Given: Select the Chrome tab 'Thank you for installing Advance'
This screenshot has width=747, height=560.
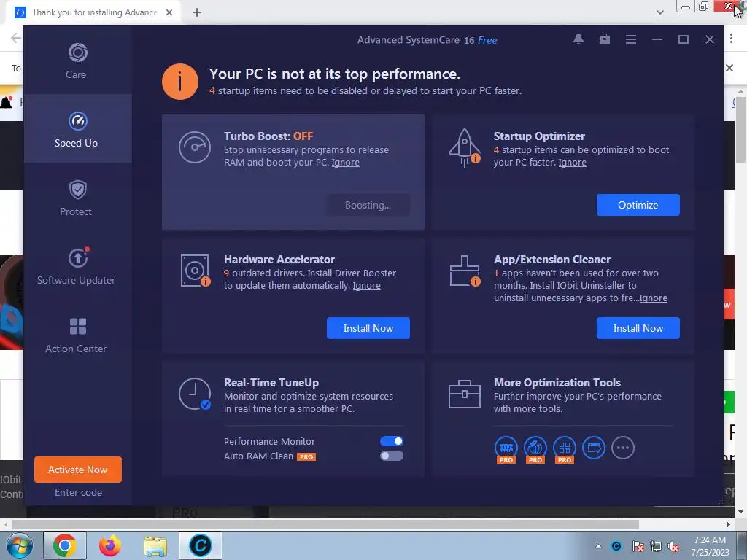Looking at the screenshot, I should click(x=94, y=12).
